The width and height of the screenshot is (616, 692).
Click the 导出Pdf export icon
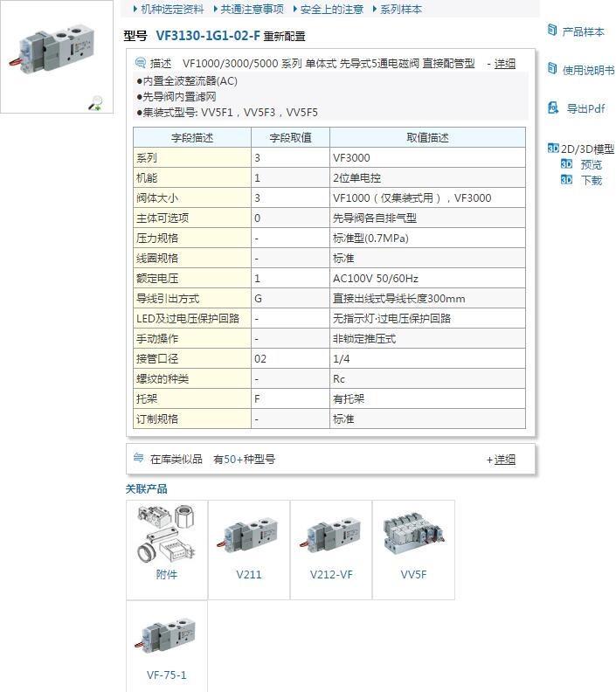pyautogui.click(x=552, y=108)
